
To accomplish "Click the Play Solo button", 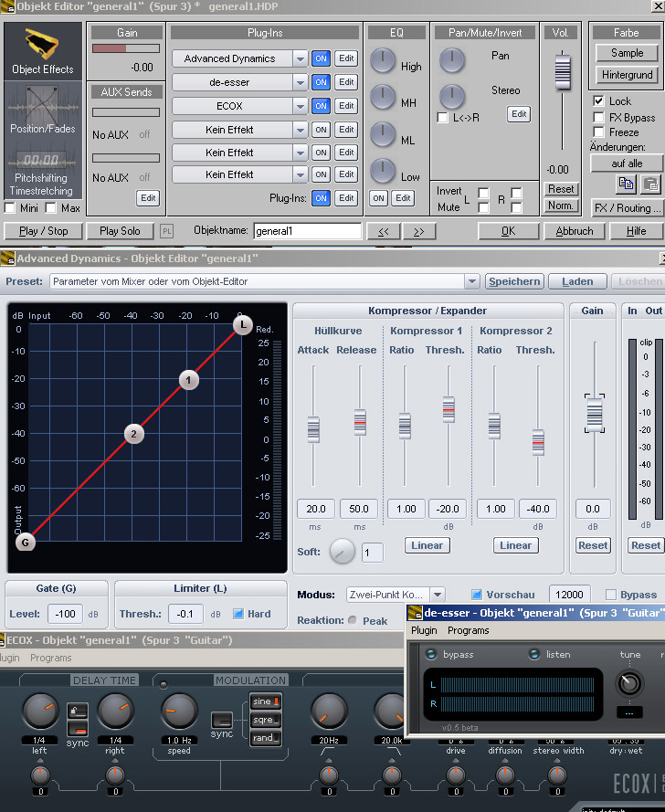I will point(121,231).
